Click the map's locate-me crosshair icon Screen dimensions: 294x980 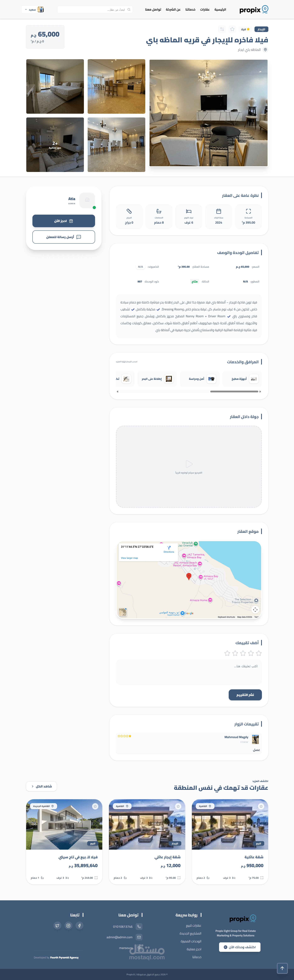pyautogui.click(x=255, y=610)
